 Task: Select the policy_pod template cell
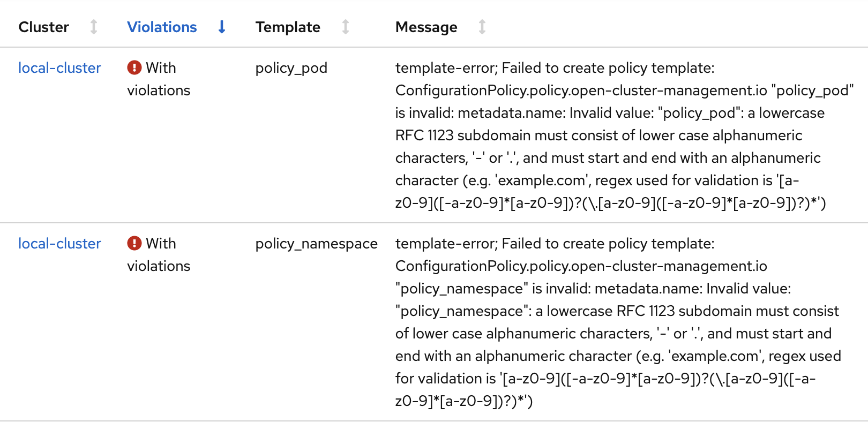click(291, 68)
